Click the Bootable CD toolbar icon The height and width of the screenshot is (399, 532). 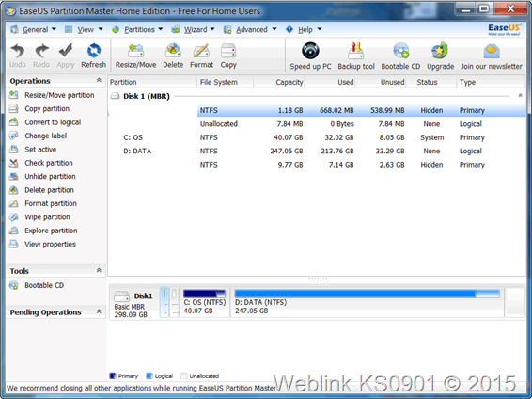[400, 56]
